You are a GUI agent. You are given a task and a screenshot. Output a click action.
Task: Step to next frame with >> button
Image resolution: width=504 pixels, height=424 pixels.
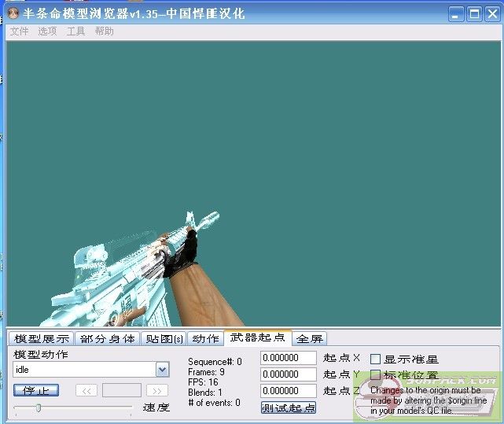tap(157, 390)
